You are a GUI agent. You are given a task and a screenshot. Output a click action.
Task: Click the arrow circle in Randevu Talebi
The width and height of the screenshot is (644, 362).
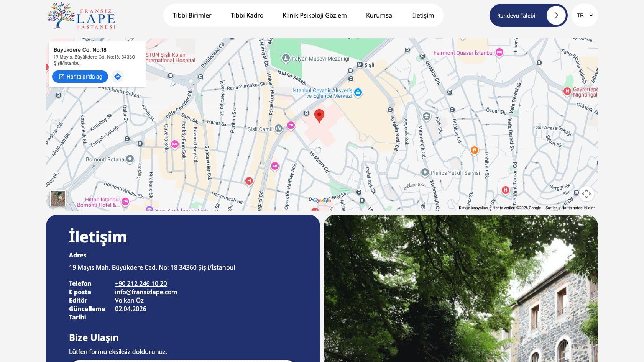[556, 15]
